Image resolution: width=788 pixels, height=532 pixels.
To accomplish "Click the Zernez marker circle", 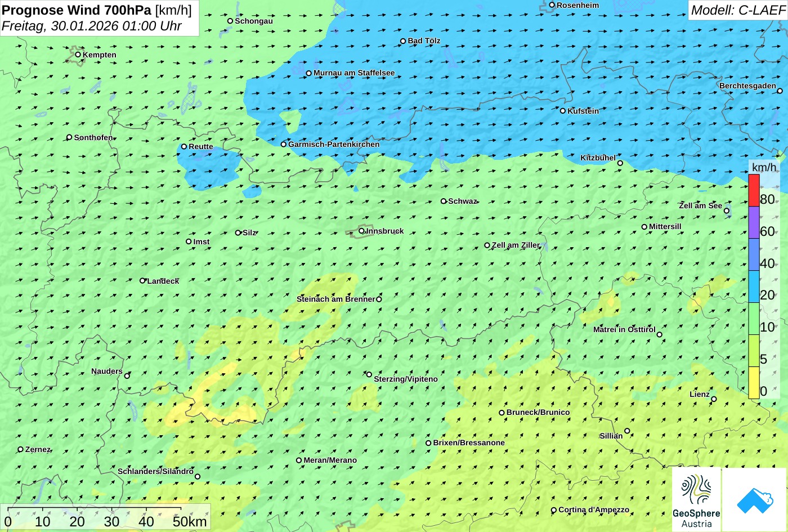I will click(x=21, y=449).
